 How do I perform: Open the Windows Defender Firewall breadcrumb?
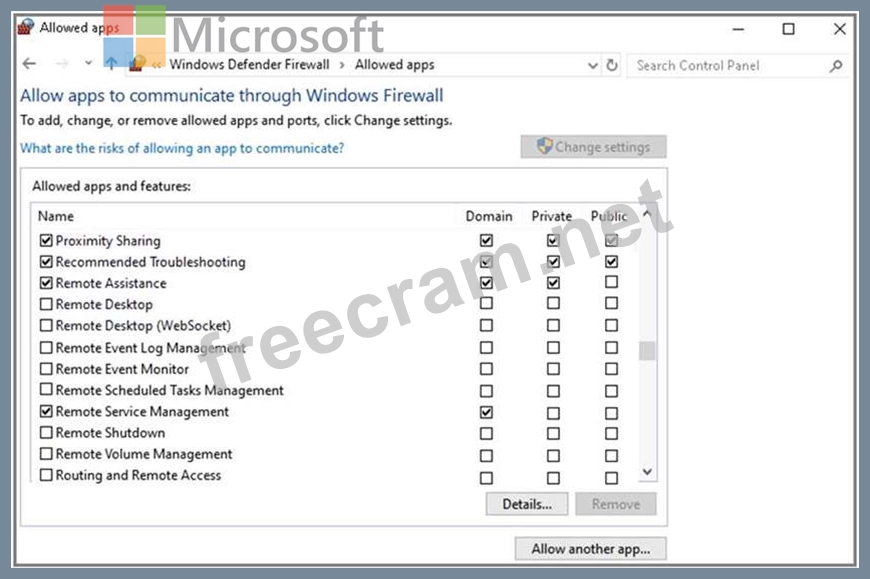pyautogui.click(x=249, y=65)
